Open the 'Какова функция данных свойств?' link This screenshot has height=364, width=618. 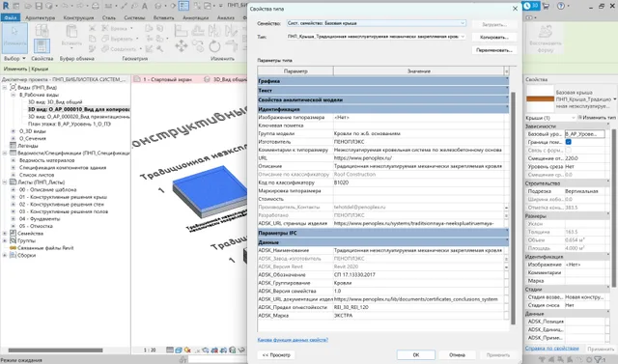(x=293, y=340)
